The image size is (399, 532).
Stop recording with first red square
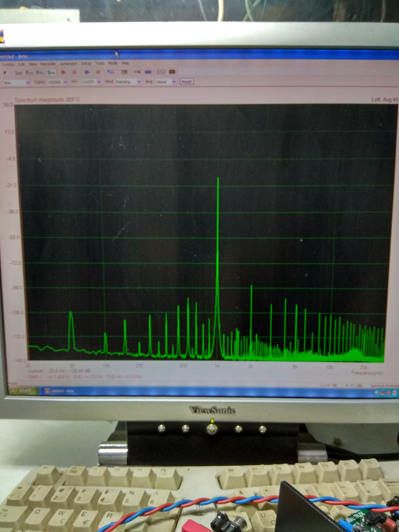74,72
